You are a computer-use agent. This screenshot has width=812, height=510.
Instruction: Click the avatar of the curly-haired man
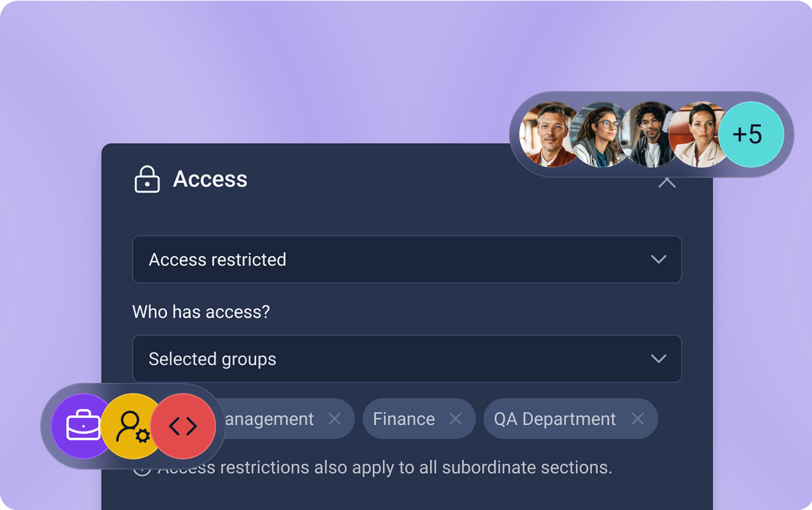649,135
